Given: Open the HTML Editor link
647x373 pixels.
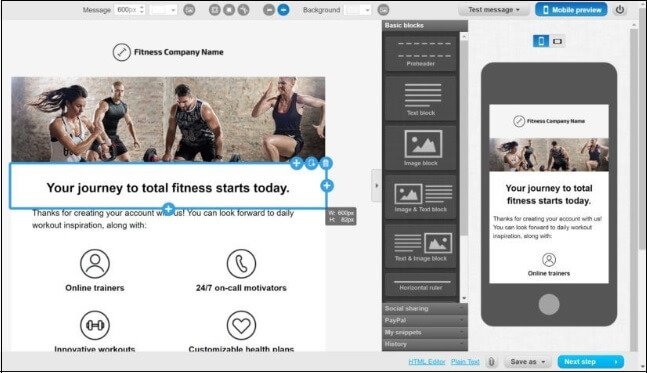Looking at the screenshot, I should (427, 362).
